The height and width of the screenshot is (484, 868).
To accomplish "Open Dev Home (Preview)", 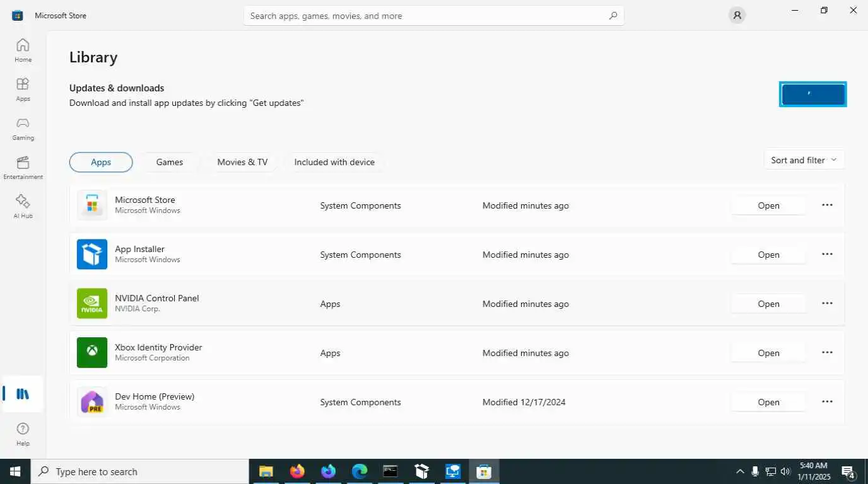I will [768, 402].
